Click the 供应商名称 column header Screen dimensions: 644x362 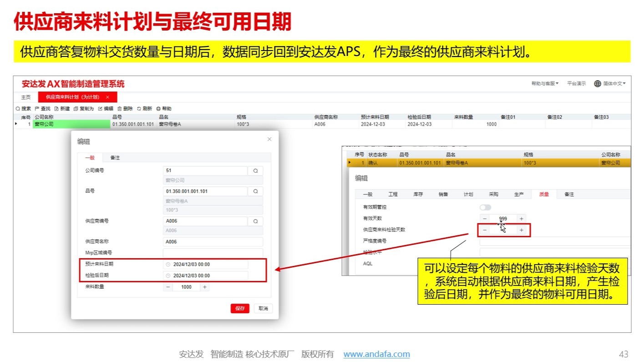[335, 117]
